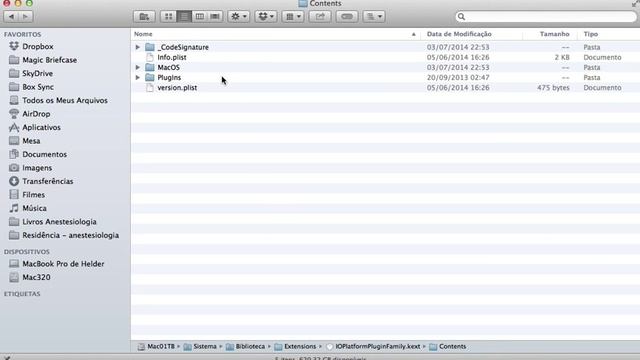
Task: Jump to Biblioteca in the path bar
Action: coord(245,347)
